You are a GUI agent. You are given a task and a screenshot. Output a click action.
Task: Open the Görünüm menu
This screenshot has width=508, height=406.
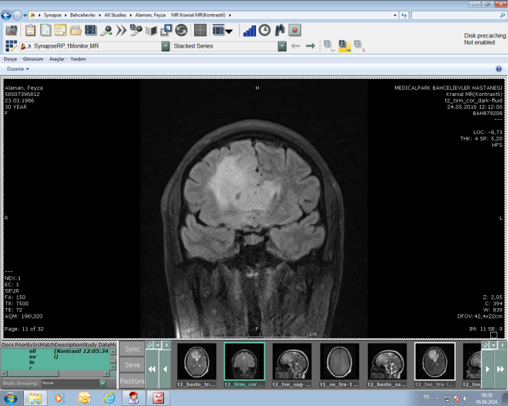click(x=33, y=59)
